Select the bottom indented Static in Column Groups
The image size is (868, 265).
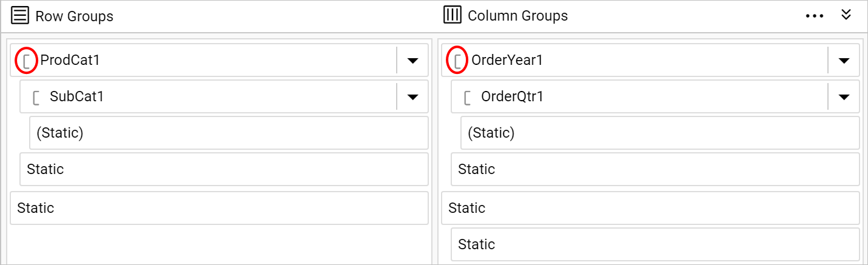click(655, 244)
